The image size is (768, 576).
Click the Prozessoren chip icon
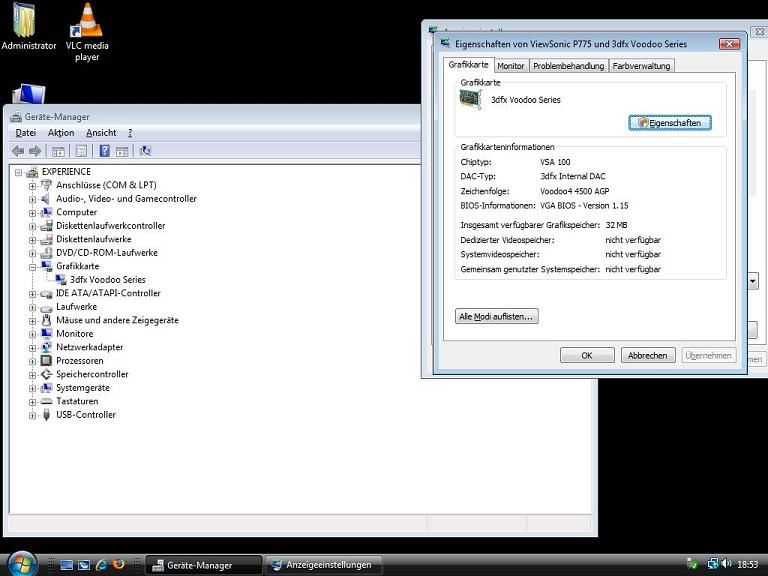pyautogui.click(x=47, y=360)
